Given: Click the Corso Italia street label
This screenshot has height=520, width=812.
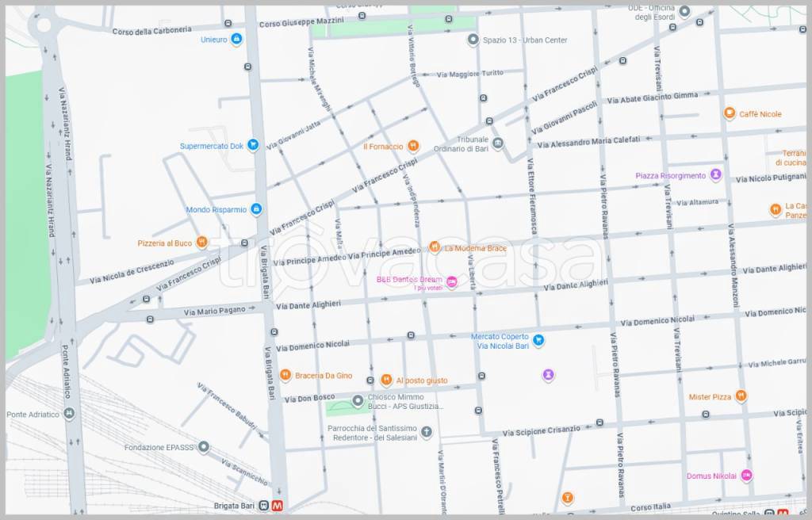Looking at the screenshot, I should 650,507.
